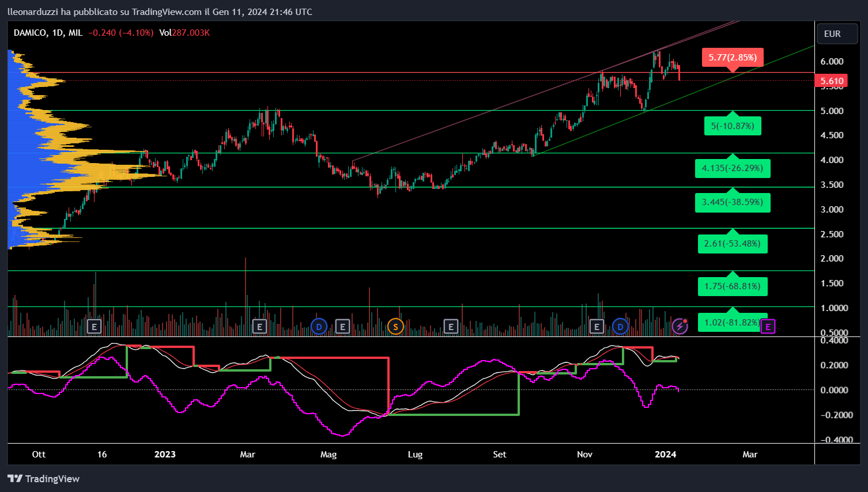The width and height of the screenshot is (868, 492).
Task: Click the −0.2000 indicator axis label
Action: (x=837, y=415)
